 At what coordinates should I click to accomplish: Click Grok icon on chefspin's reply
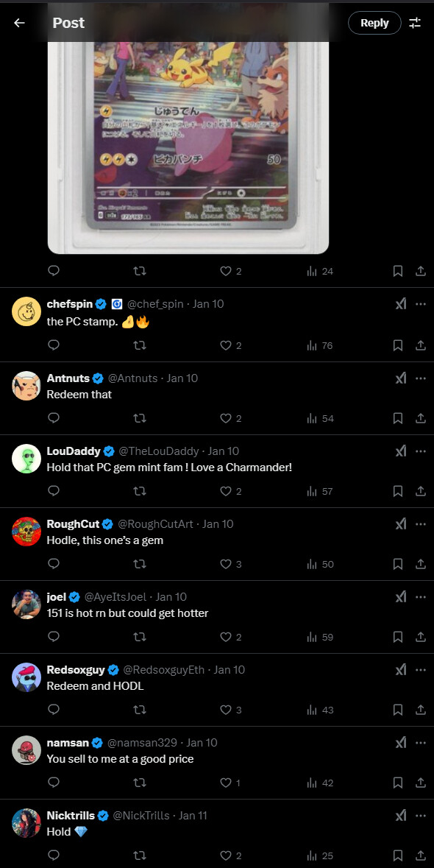point(402,304)
